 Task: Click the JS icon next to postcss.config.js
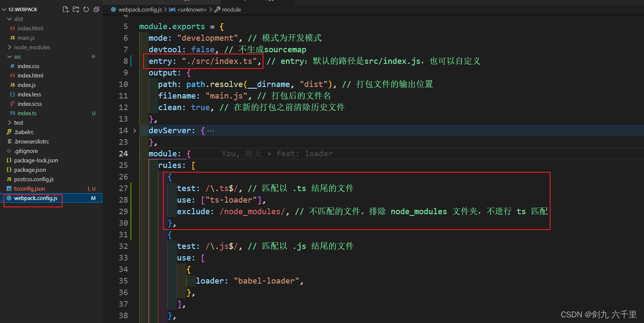(9, 179)
